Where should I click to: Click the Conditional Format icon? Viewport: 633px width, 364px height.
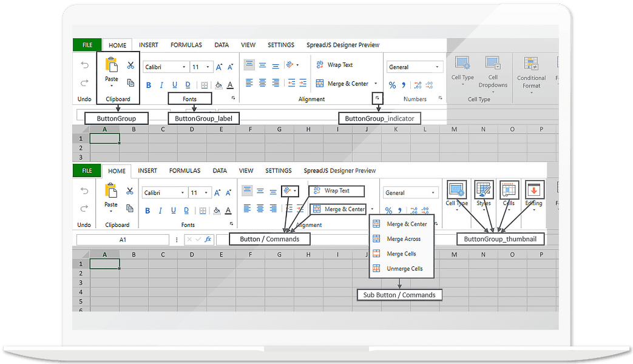point(532,65)
